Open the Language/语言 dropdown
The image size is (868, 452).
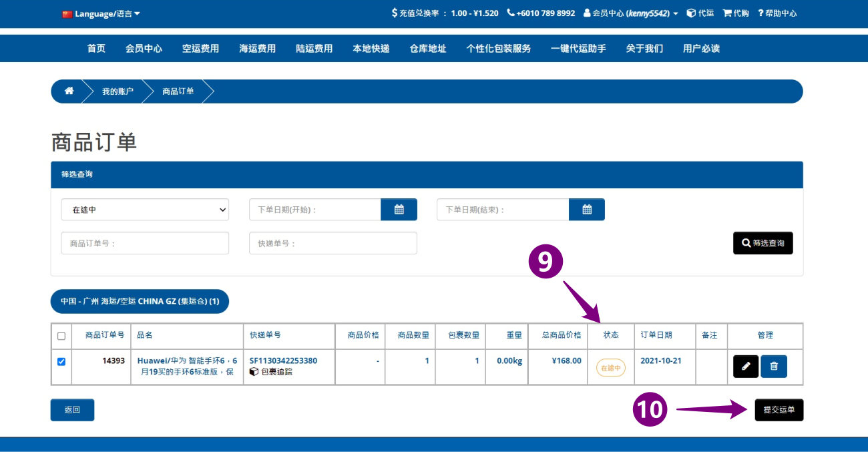[x=101, y=13]
